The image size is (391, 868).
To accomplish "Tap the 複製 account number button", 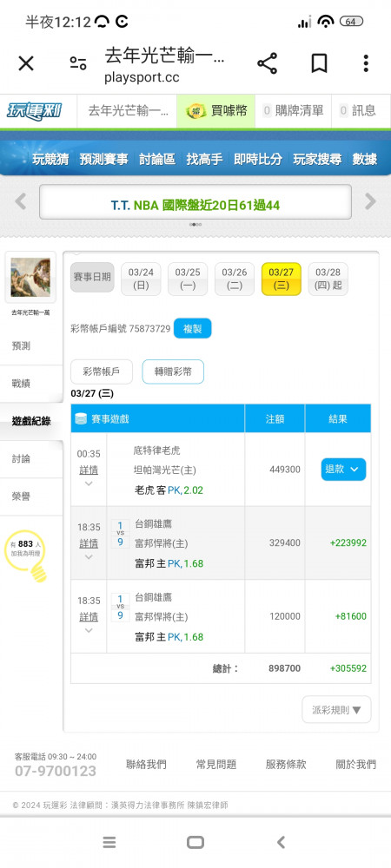I will click(192, 328).
